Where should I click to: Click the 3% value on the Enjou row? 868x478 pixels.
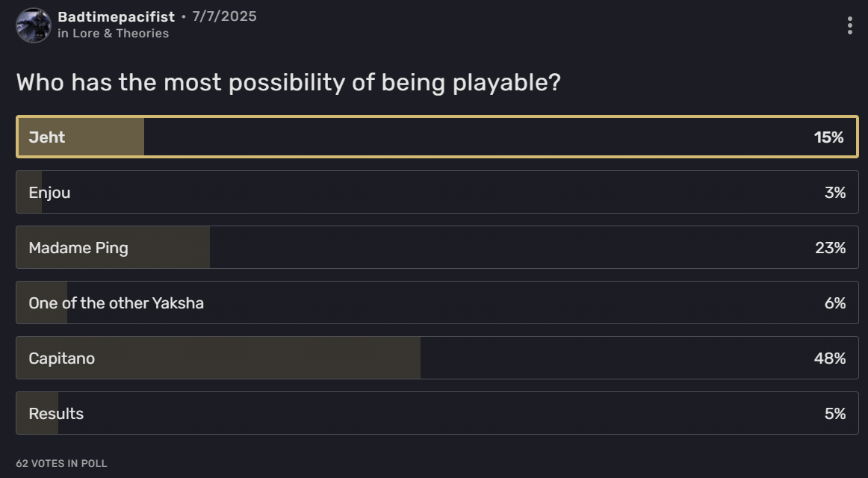click(x=834, y=193)
